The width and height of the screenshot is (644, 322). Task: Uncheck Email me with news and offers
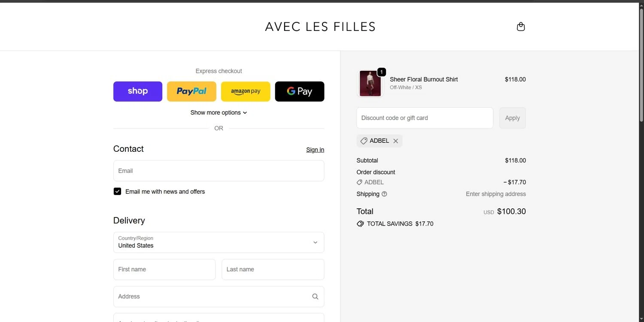(117, 191)
